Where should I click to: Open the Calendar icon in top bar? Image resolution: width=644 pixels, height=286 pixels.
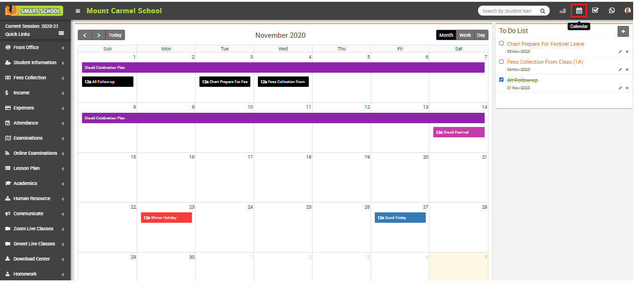(579, 10)
